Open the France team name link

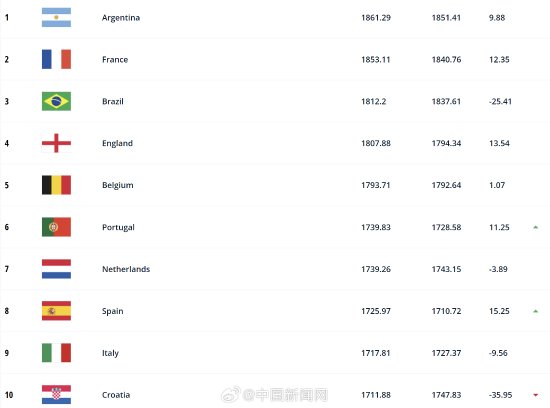point(115,60)
